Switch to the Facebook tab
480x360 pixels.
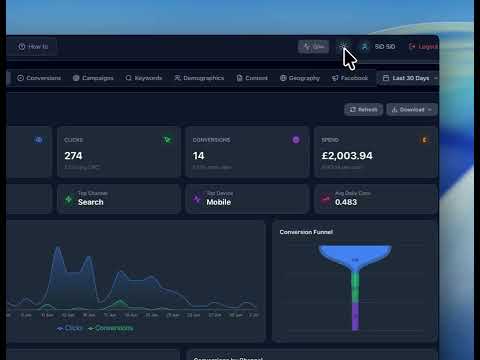click(350, 78)
